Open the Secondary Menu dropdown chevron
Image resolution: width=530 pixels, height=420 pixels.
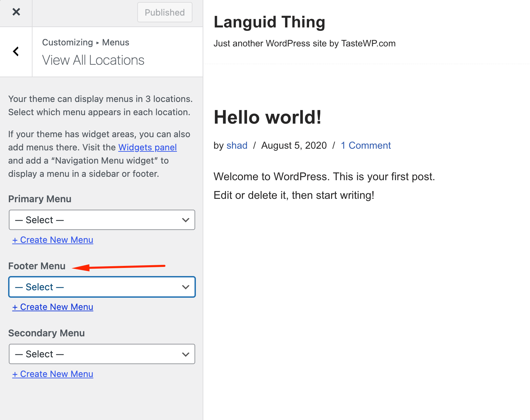pyautogui.click(x=185, y=354)
